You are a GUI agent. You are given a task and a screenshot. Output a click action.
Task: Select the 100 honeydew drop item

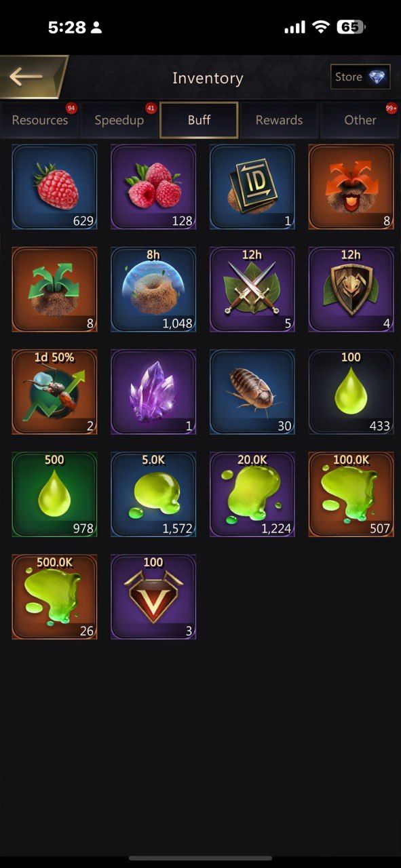(351, 392)
